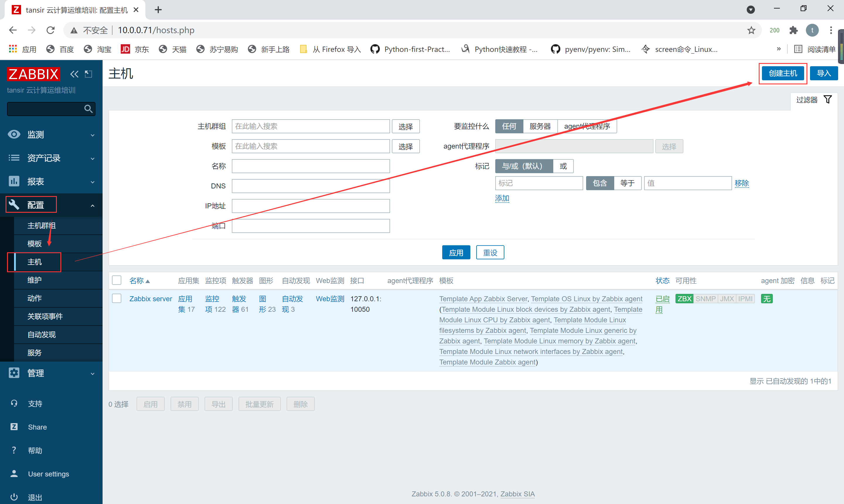844x504 pixels.
Task: Open the Chrome profile avatar
Action: point(812,30)
